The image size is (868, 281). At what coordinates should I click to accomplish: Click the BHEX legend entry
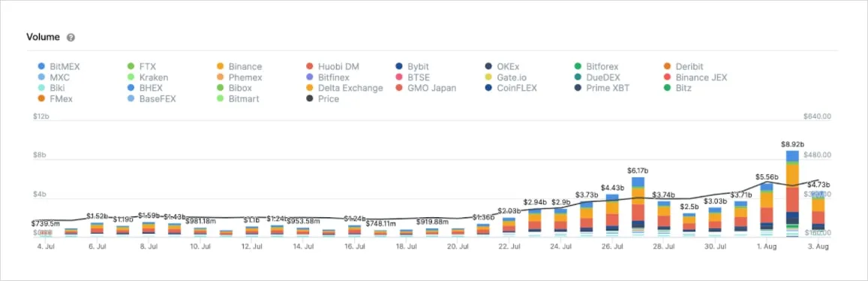145,88
